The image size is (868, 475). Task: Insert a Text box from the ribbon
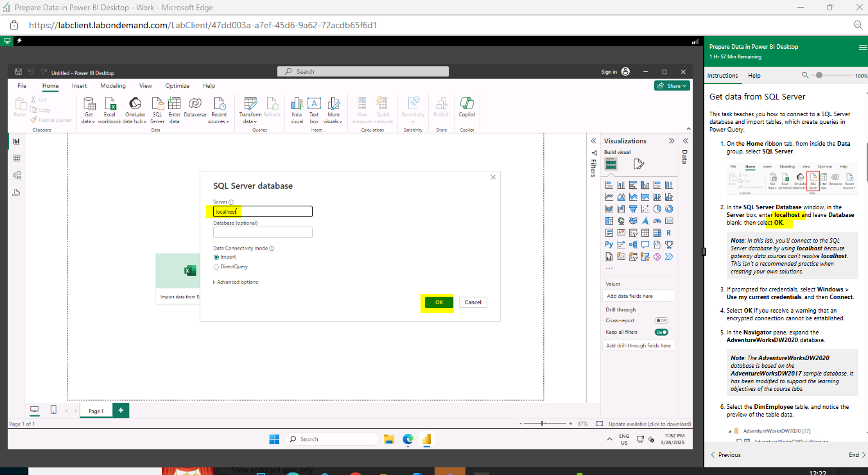point(314,110)
